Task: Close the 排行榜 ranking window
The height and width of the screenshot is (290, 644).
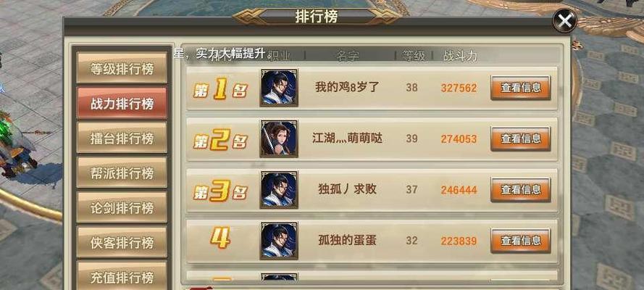Action: coord(564,20)
